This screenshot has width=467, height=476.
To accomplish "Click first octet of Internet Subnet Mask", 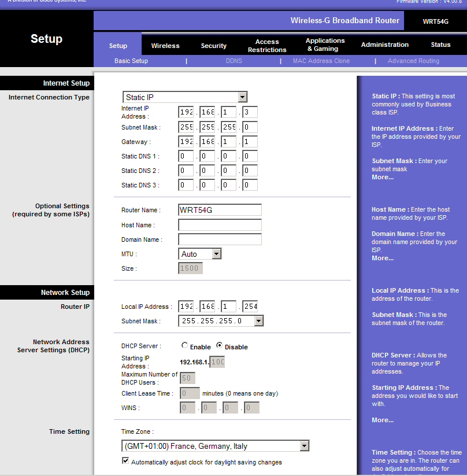I will (x=186, y=127).
